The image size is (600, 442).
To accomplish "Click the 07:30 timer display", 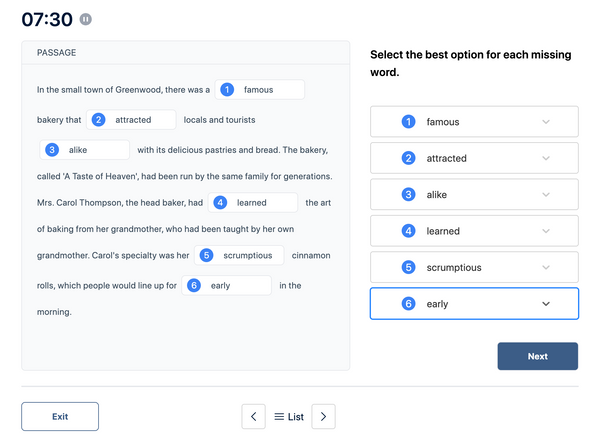I will pyautogui.click(x=47, y=19).
